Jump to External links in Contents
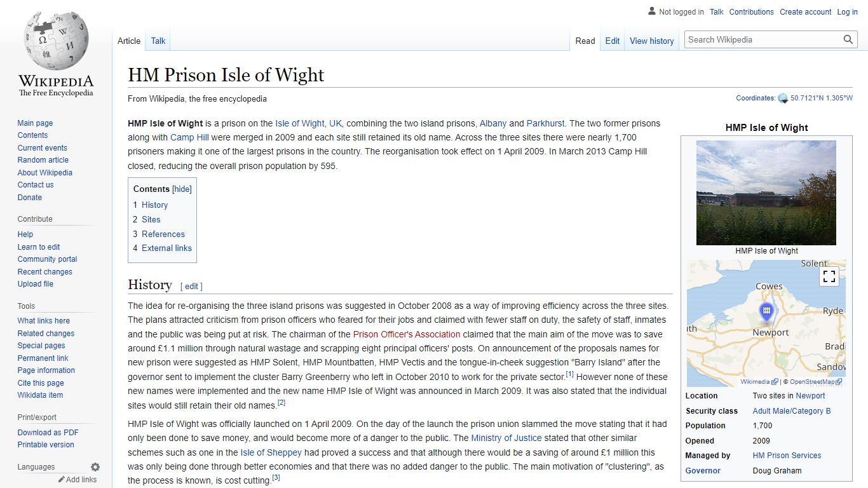Image resolution: width=868 pixels, height=488 pixels. pos(166,248)
